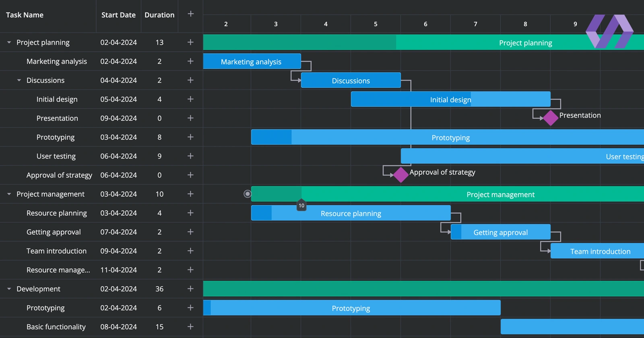
Task: Select Resource planning in the task list
Action: tap(57, 213)
